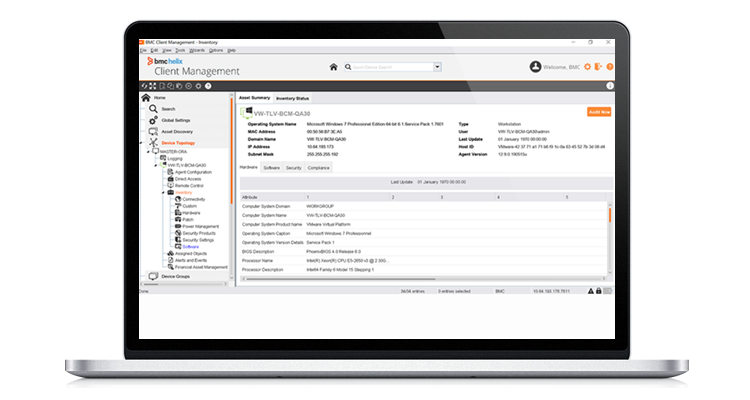Image resolution: width=750 pixels, height=400 pixels.
Task: Click the orange Audit Now button
Action: click(599, 112)
